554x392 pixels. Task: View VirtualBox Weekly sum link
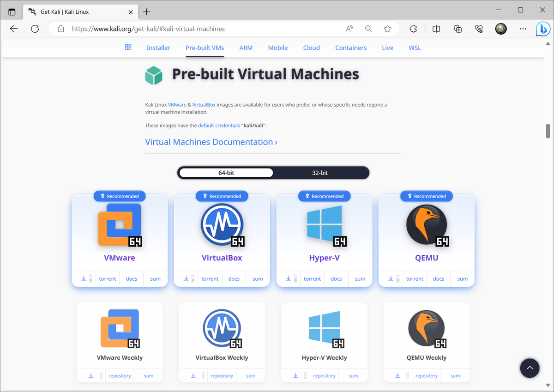[x=251, y=375]
